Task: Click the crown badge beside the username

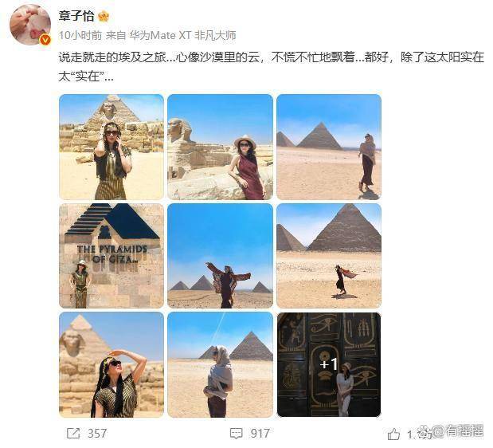Action: [104, 16]
